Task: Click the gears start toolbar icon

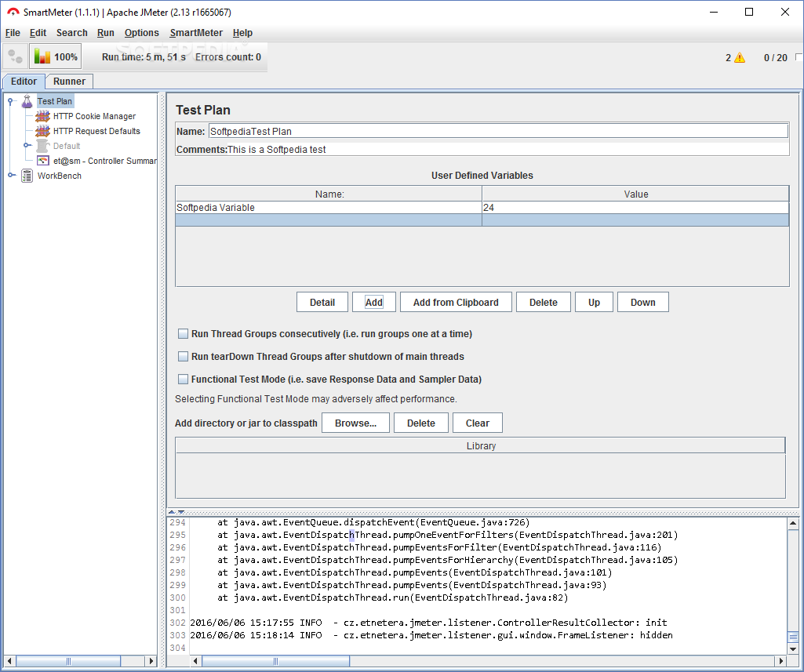Action: pos(15,56)
